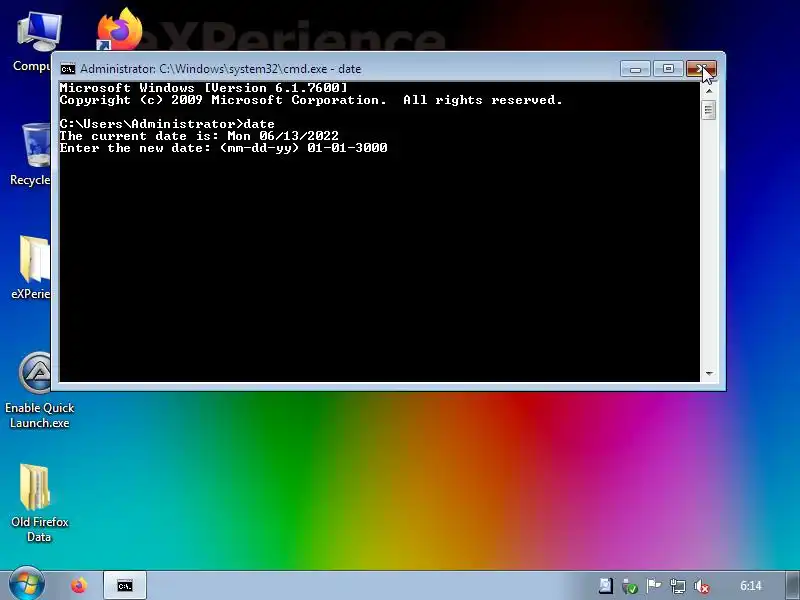The width and height of the screenshot is (800, 600).
Task: Click the leftmost tray icon
Action: coord(606,586)
